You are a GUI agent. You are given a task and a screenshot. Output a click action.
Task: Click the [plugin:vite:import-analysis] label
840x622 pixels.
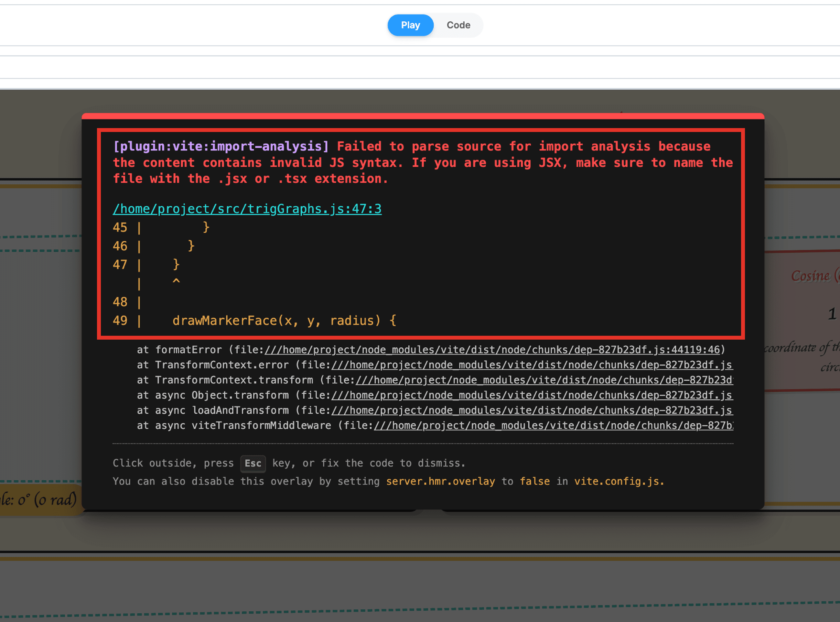(221, 146)
